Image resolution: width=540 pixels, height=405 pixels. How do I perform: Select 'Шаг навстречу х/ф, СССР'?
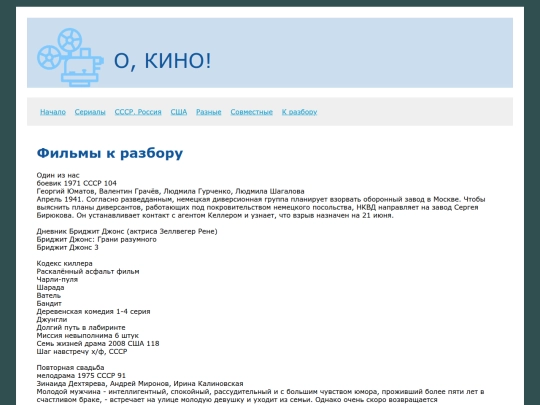(82, 351)
